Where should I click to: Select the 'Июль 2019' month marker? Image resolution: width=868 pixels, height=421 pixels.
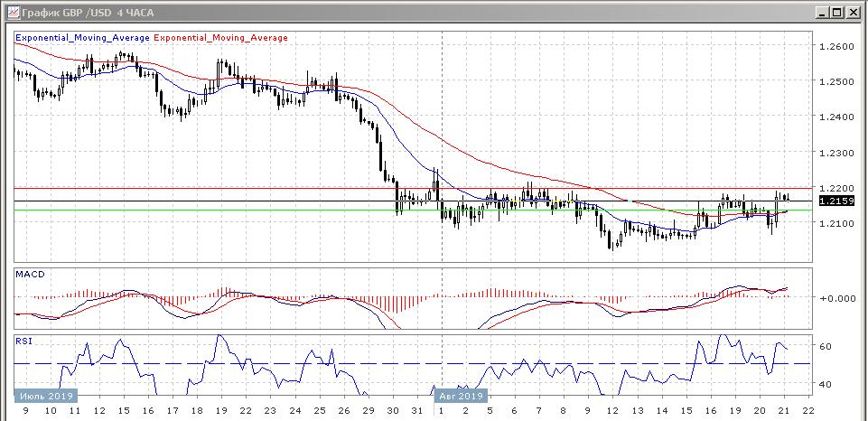(x=45, y=396)
